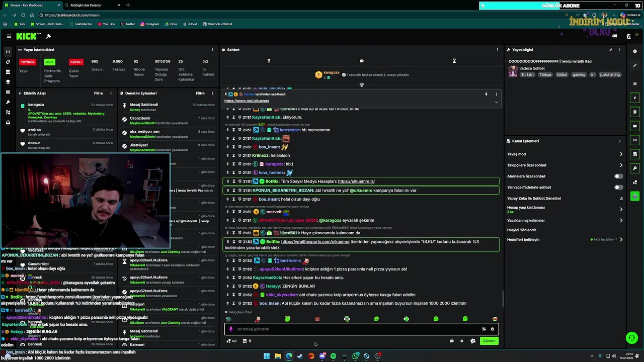The height and width of the screenshot is (362, 644).
Task: Click the green clapperboard button in right sidebar
Action: coord(635,196)
